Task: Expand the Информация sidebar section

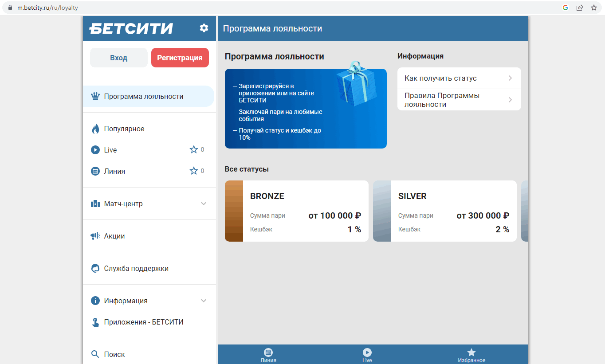Action: pos(204,301)
